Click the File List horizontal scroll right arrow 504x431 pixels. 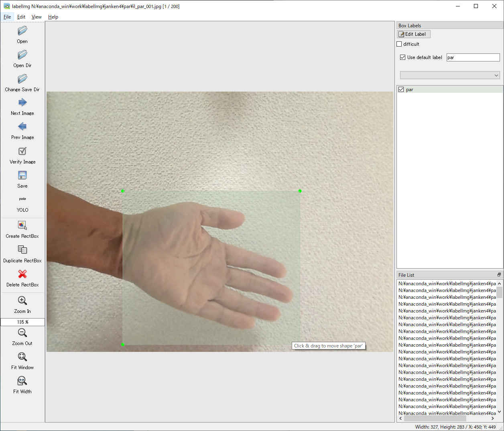(493, 418)
